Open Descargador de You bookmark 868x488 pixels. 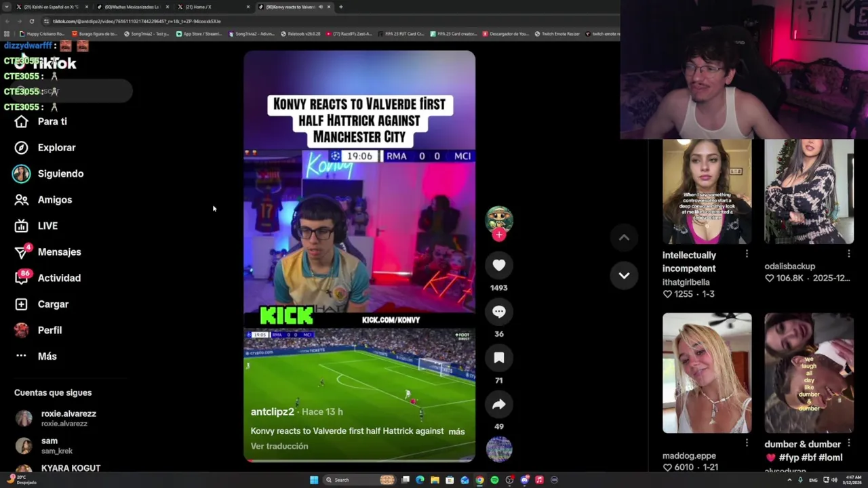pos(506,34)
